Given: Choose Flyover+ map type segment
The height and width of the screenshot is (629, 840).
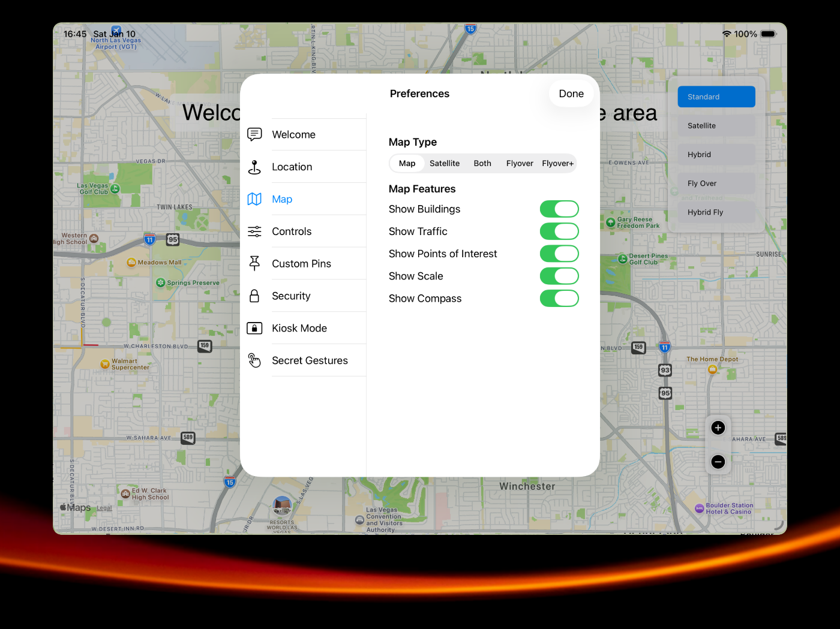Looking at the screenshot, I should point(557,163).
